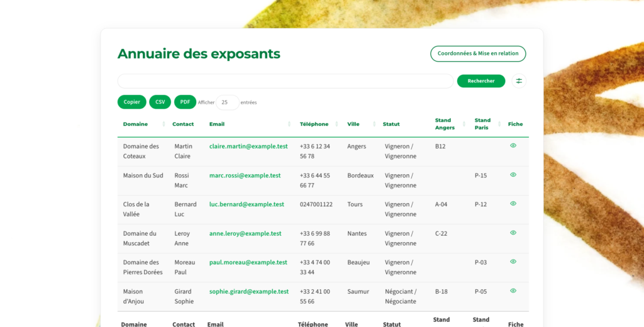
Task: View the fiche for Clos de la Vallée
Action: [513, 203]
